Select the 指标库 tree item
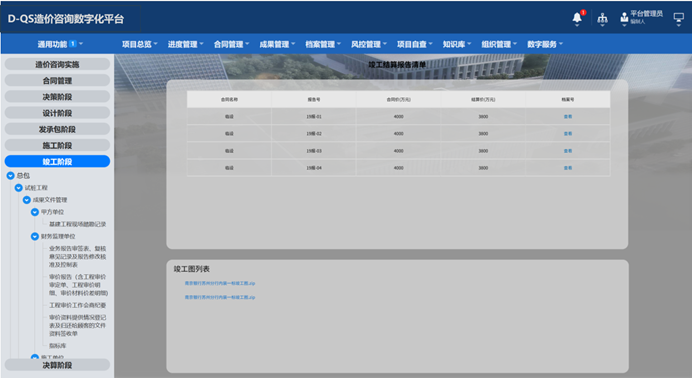The width and height of the screenshot is (692, 378). (x=57, y=346)
